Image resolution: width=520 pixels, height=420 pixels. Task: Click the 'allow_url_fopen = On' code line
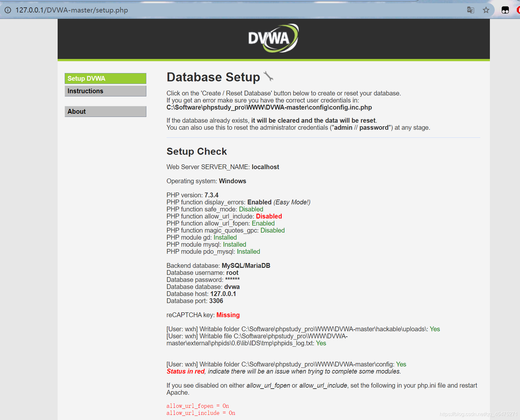tap(198, 406)
